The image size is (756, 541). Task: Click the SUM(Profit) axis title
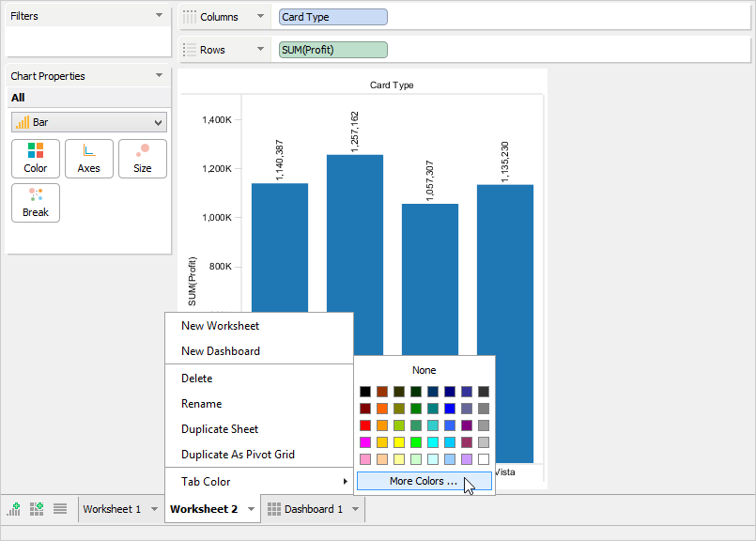(193, 282)
